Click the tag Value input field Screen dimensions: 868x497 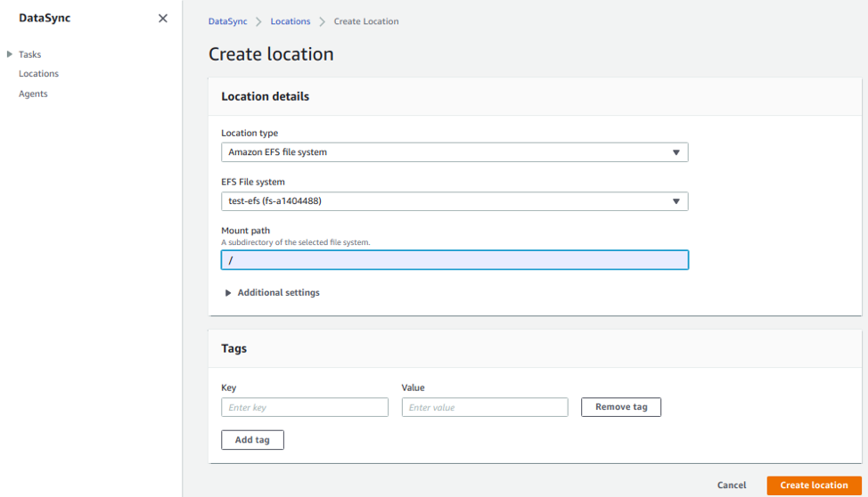(x=484, y=407)
